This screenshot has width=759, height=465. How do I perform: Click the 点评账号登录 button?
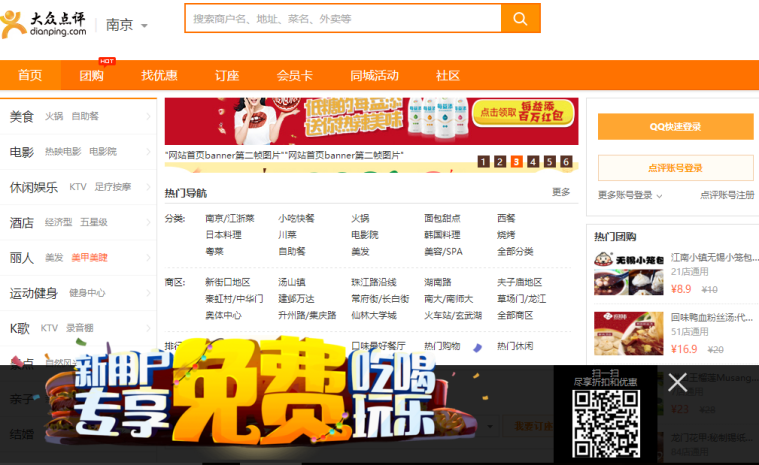pyautogui.click(x=675, y=168)
